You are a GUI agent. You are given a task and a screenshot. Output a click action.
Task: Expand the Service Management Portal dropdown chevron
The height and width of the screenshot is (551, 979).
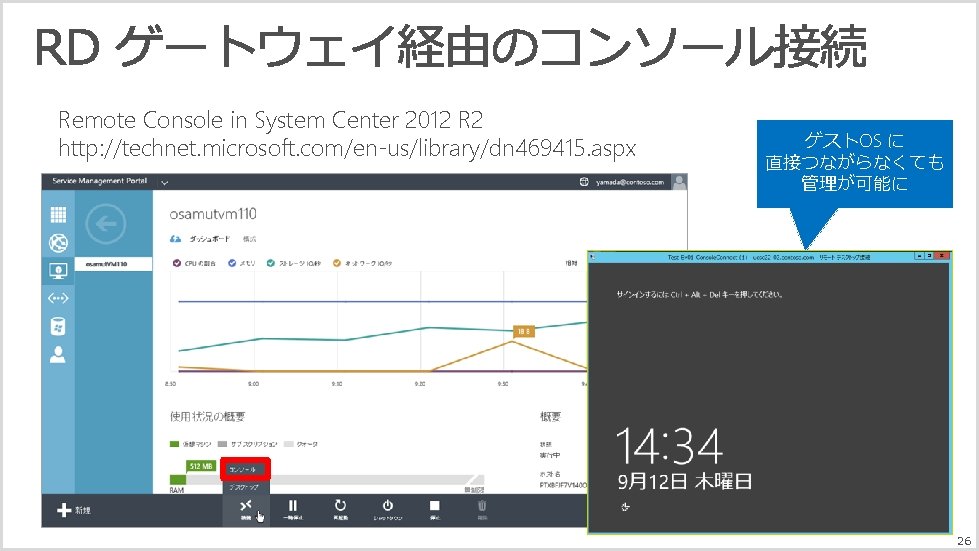(164, 183)
